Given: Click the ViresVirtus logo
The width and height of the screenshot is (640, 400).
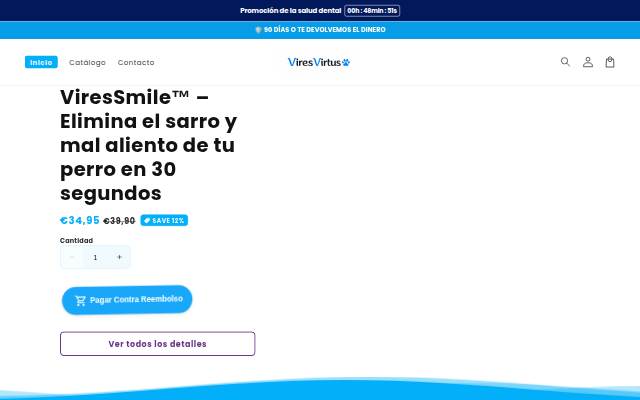Looking at the screenshot, I should [x=319, y=62].
